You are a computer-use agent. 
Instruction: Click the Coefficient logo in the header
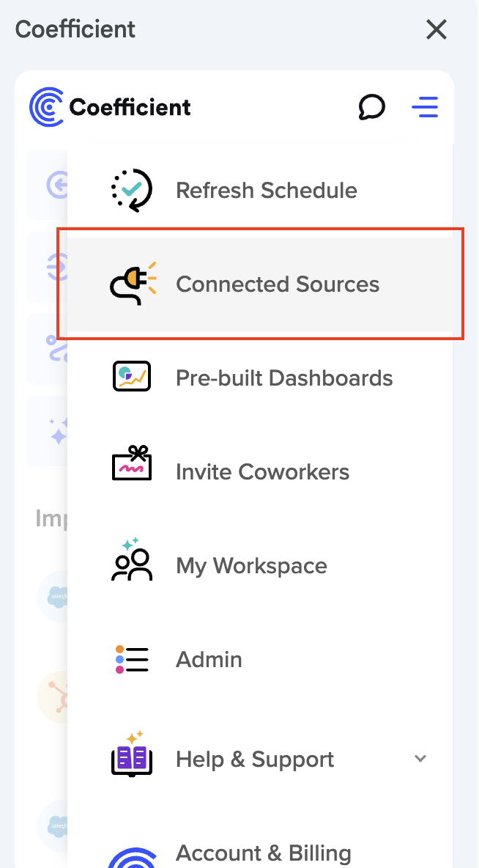(x=108, y=106)
